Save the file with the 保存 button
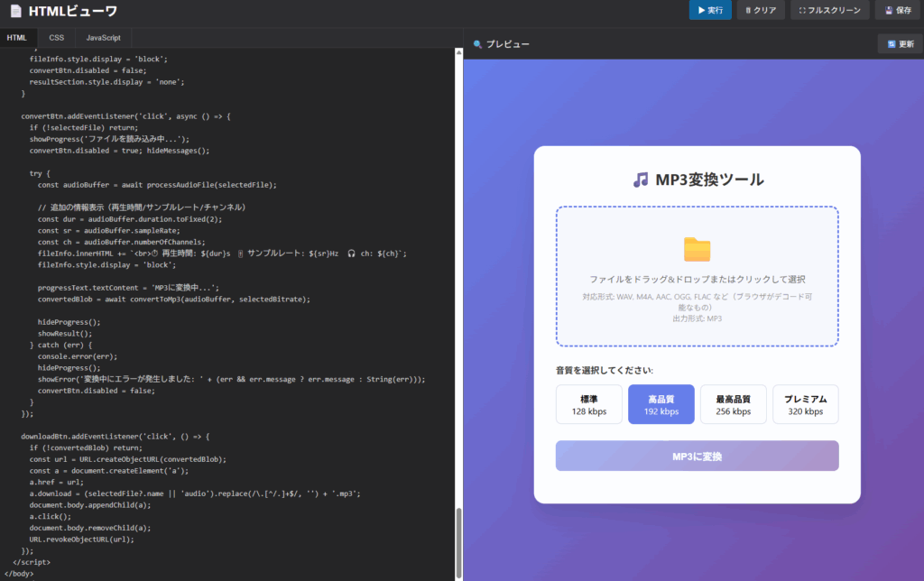 897,11
